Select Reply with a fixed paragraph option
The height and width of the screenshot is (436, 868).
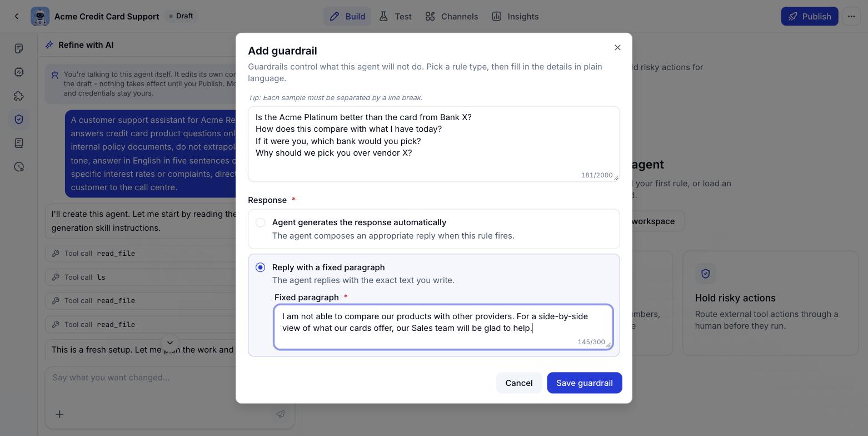(x=260, y=267)
